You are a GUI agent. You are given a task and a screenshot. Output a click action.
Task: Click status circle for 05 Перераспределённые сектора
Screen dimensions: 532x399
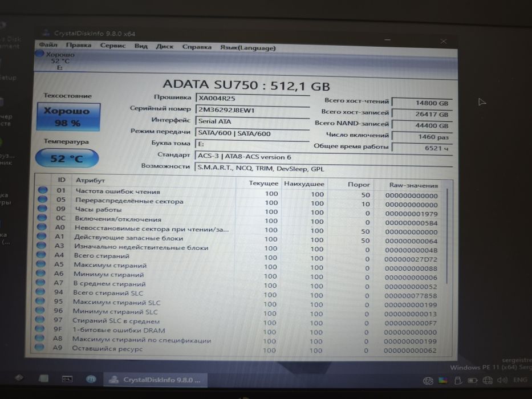pos(43,199)
